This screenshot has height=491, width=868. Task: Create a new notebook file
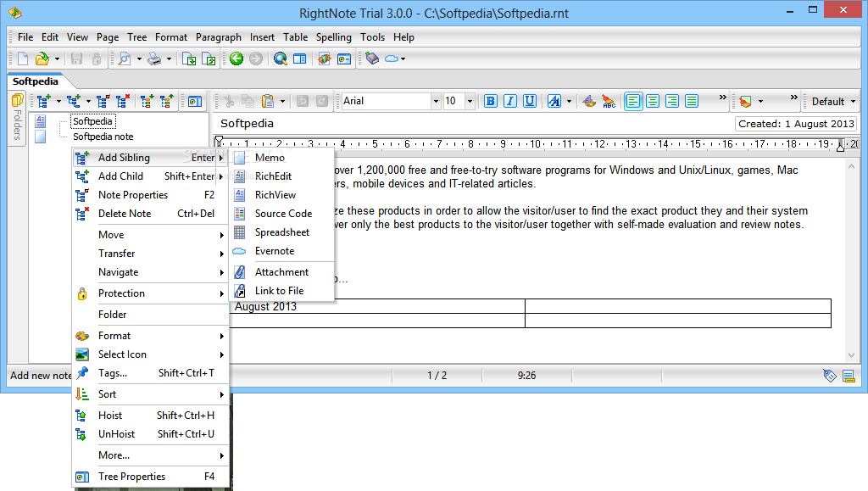point(23,59)
